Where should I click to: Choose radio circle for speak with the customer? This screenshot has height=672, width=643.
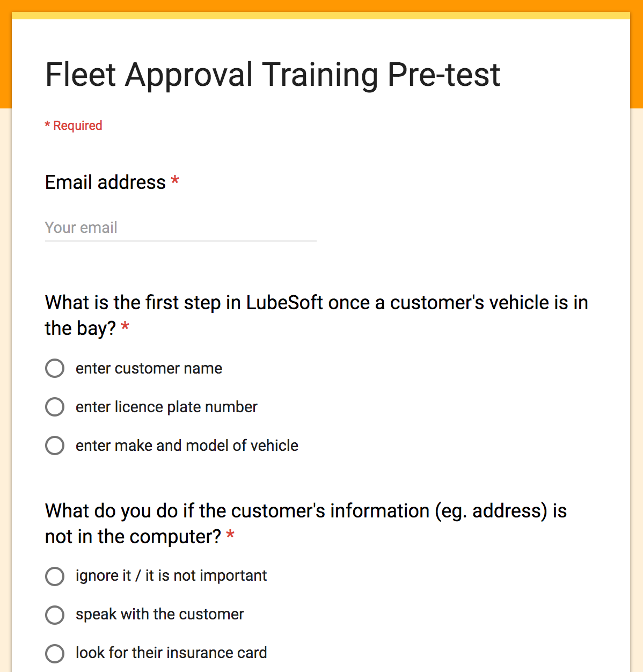click(55, 615)
